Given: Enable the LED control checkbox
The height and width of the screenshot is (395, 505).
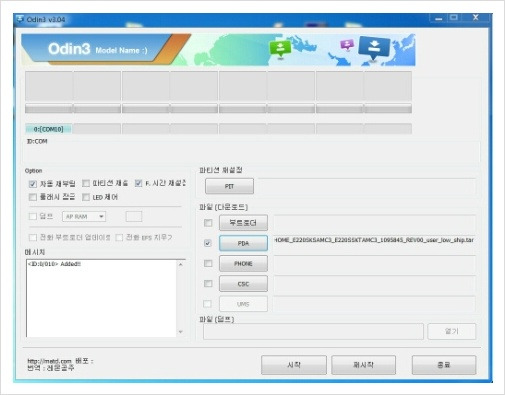Looking at the screenshot, I should coord(86,197).
